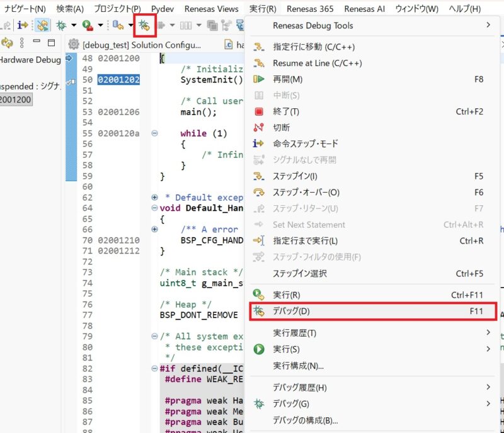The image size is (504, 433).
Task: Choose 切断 disconnect entry
Action: [281, 127]
